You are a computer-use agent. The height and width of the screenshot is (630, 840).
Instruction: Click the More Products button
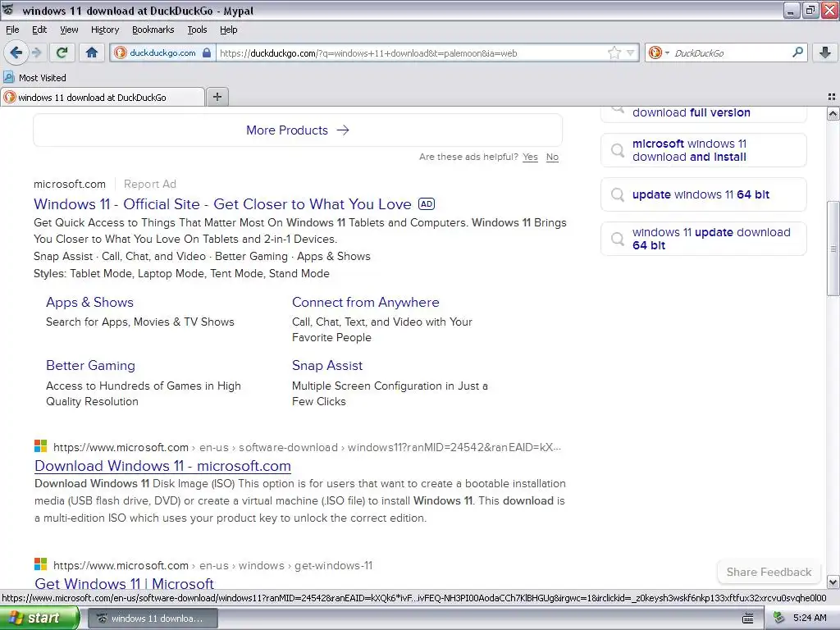coord(298,130)
